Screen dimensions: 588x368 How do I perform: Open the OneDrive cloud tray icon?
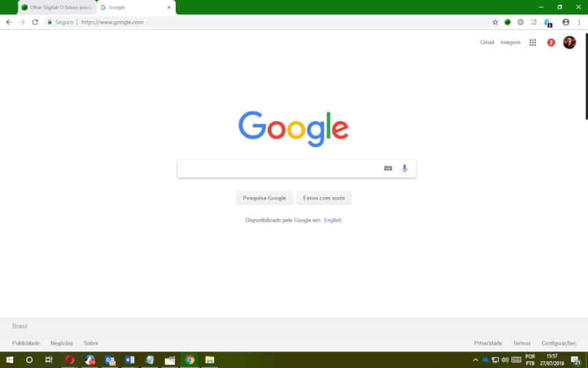click(x=485, y=360)
